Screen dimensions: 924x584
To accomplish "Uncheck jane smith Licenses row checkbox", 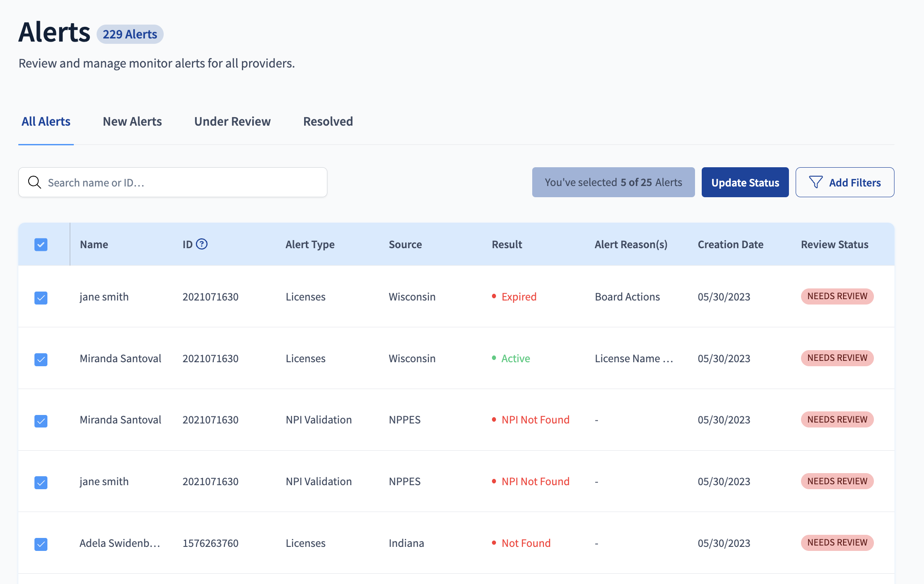I will (x=41, y=298).
